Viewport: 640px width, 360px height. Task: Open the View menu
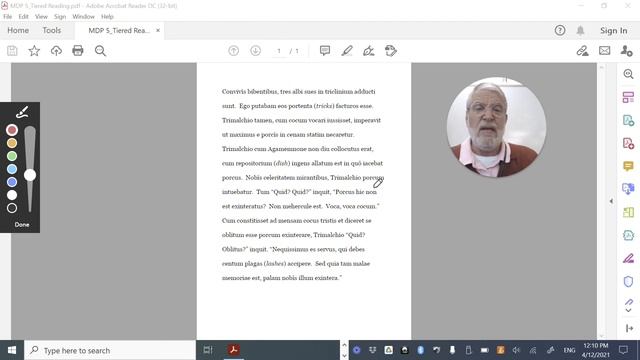pyautogui.click(x=41, y=17)
